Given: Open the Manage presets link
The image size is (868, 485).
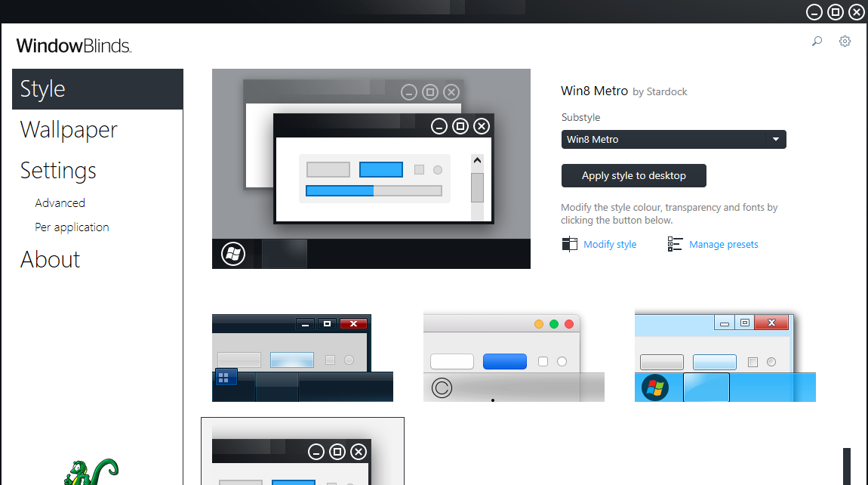Looking at the screenshot, I should click(724, 245).
